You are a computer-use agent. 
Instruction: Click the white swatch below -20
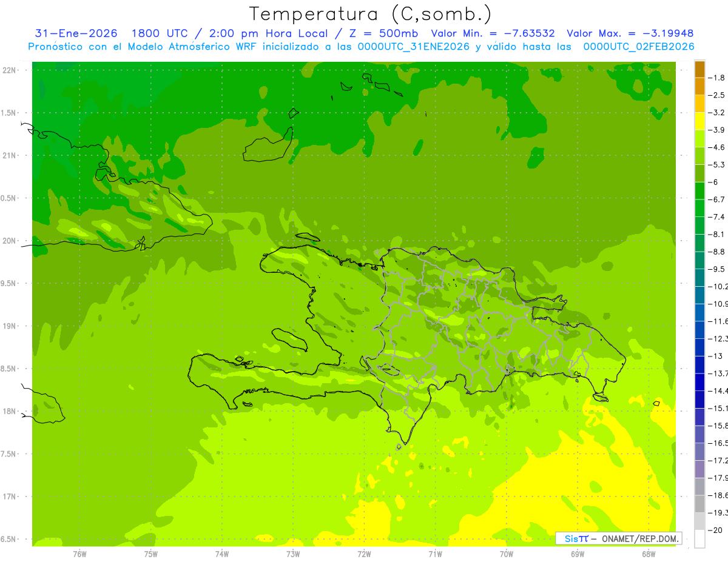(x=699, y=538)
